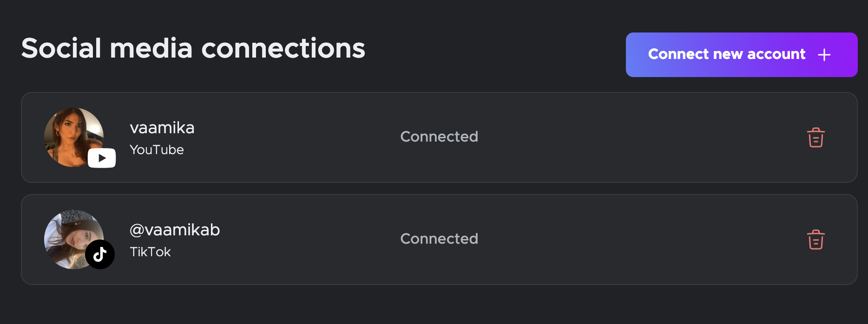
Task: Select the TikTok platform label
Action: (150, 252)
